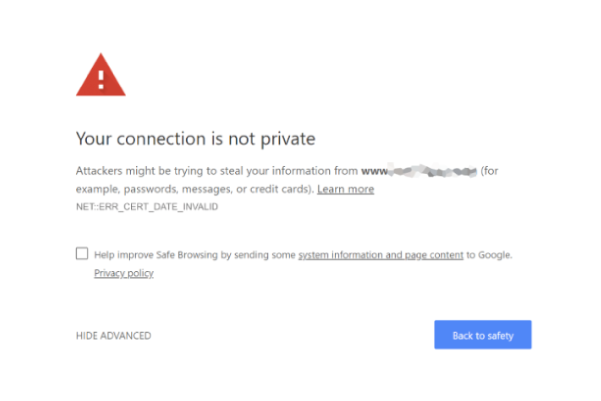Click the passwords, messages, or credit cards text

point(216,189)
